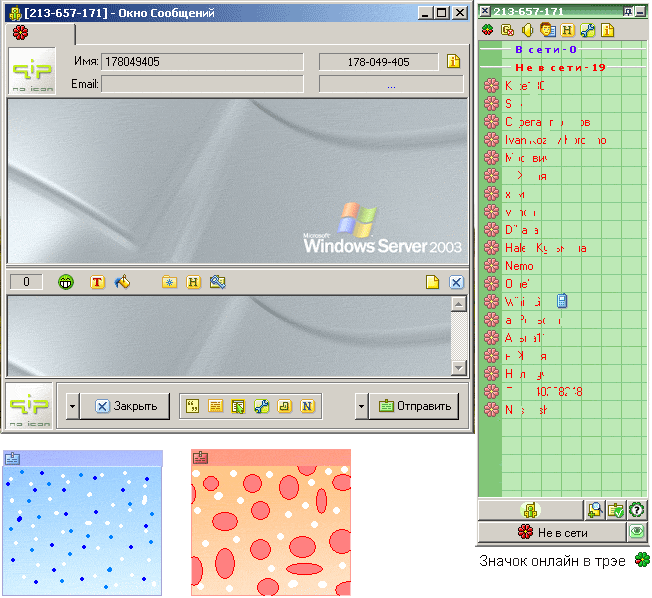652x598 pixels.
Task: Click the green flower tray online icon
Action: tap(642, 560)
